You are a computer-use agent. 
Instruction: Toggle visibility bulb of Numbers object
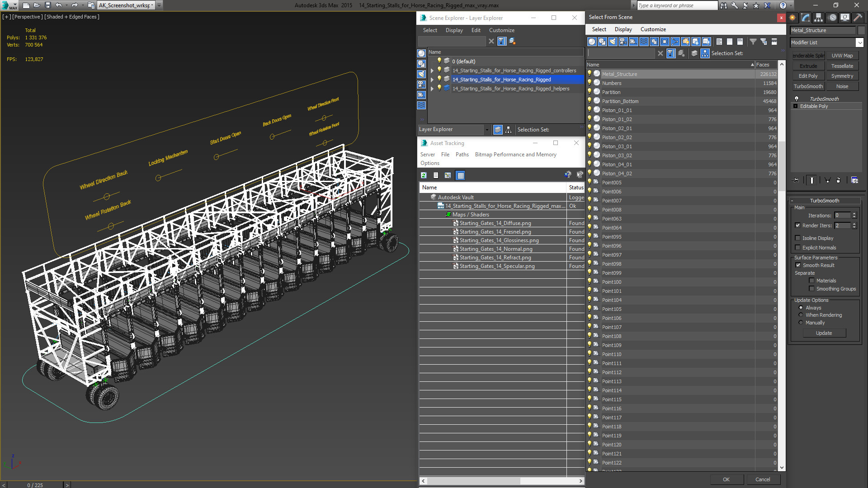pyautogui.click(x=590, y=83)
